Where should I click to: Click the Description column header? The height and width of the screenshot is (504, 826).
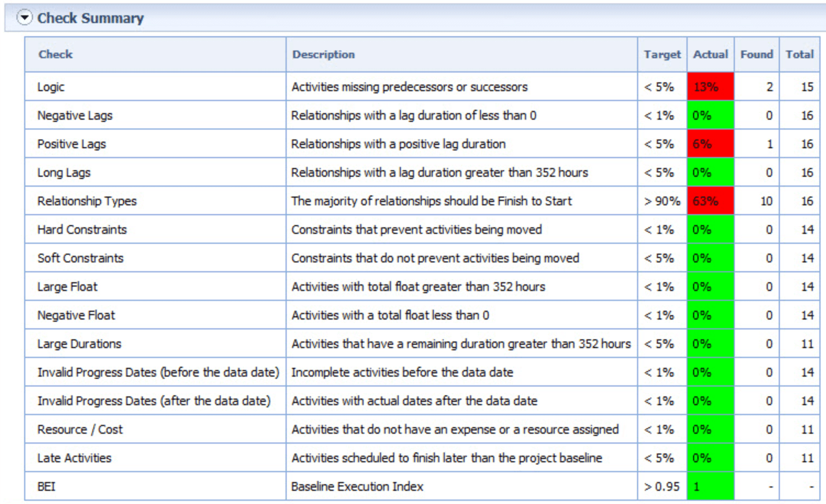323,54
